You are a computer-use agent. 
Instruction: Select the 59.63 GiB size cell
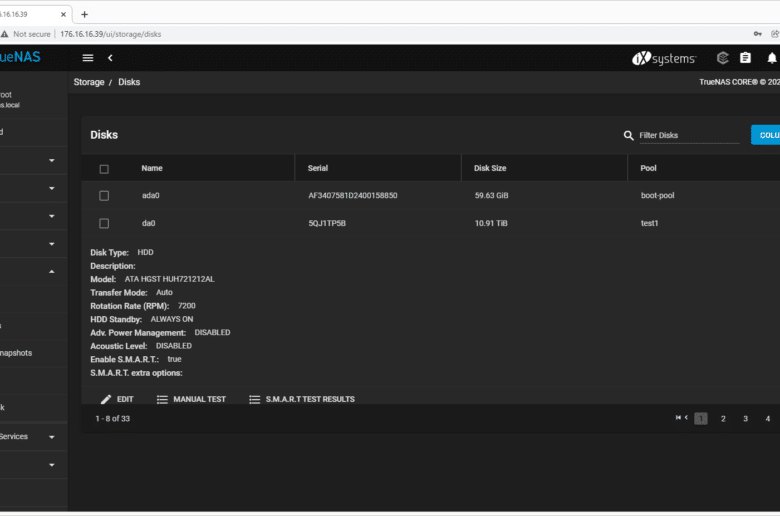491,196
